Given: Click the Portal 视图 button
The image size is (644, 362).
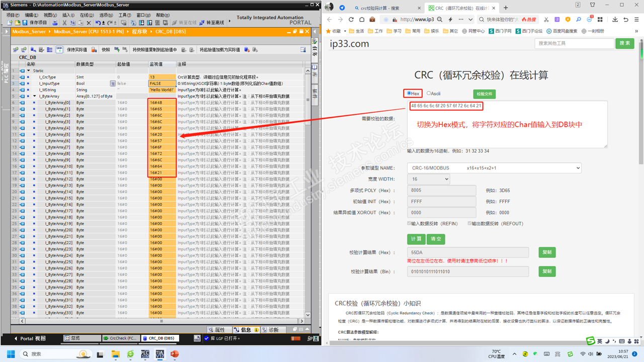Looking at the screenshot, I should [30, 338].
